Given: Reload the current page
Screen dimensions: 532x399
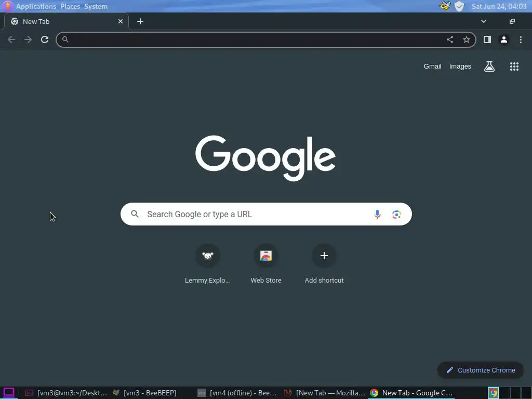Looking at the screenshot, I should (x=45, y=39).
